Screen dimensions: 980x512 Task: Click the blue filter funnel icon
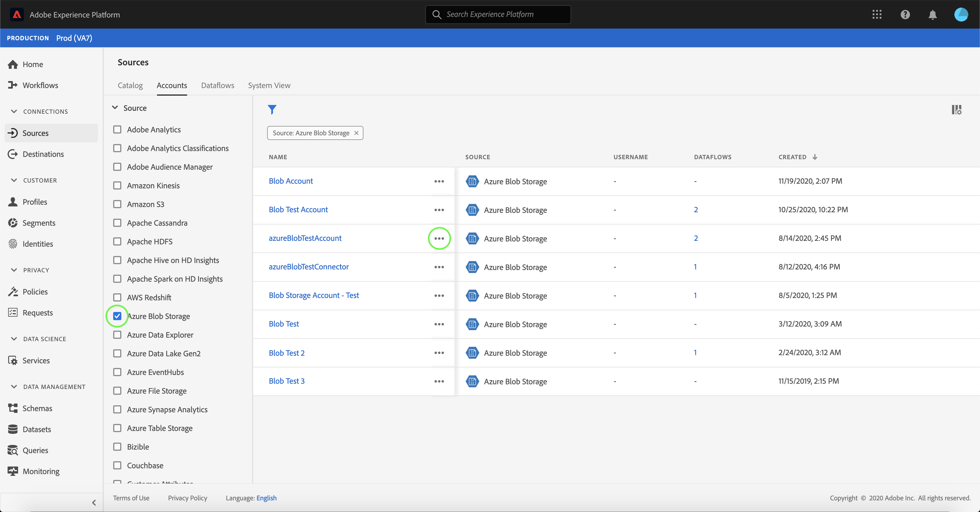coord(272,110)
